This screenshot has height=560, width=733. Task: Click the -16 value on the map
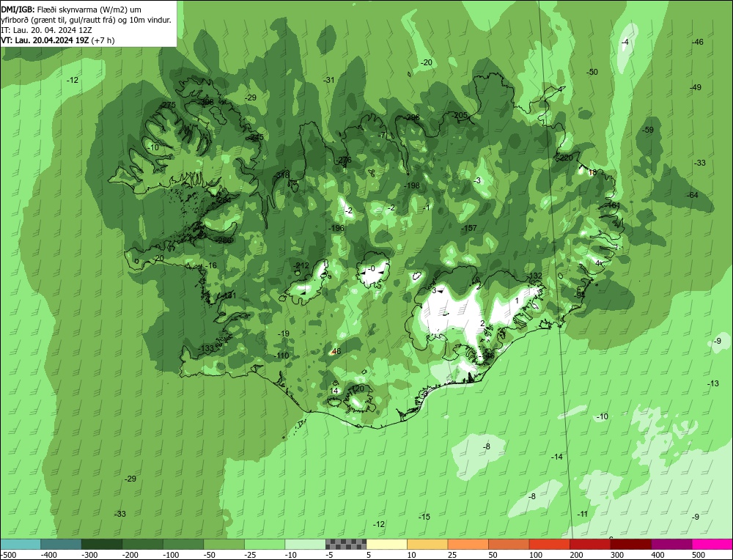[211, 265]
